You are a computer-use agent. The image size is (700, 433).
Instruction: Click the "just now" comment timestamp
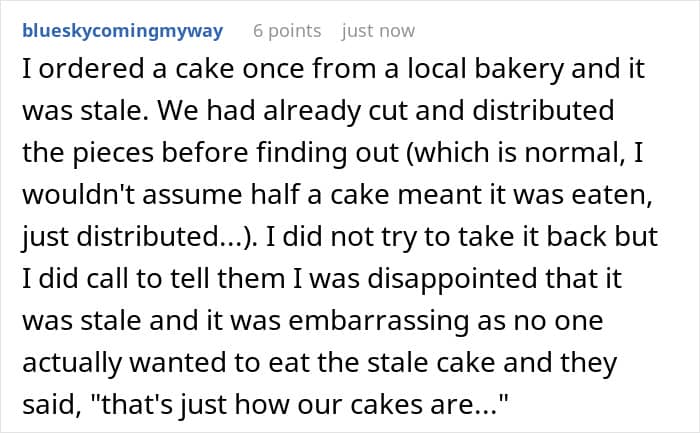click(378, 31)
